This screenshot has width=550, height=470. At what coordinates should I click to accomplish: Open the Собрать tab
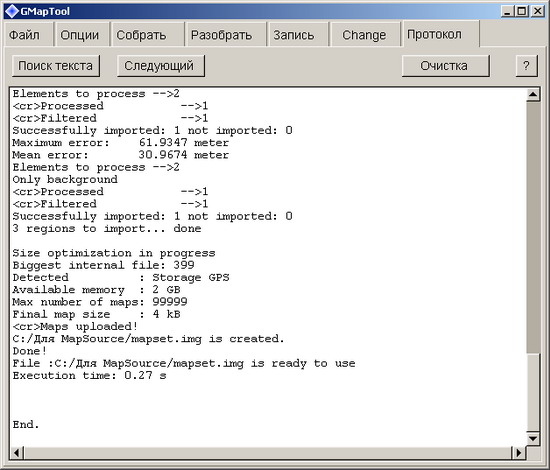coord(147,34)
